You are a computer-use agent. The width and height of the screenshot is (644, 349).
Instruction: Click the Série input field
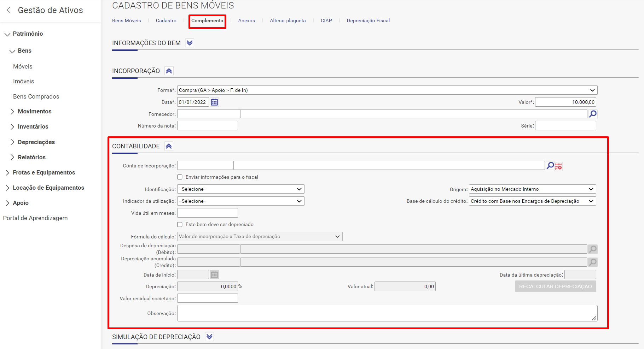pos(565,126)
